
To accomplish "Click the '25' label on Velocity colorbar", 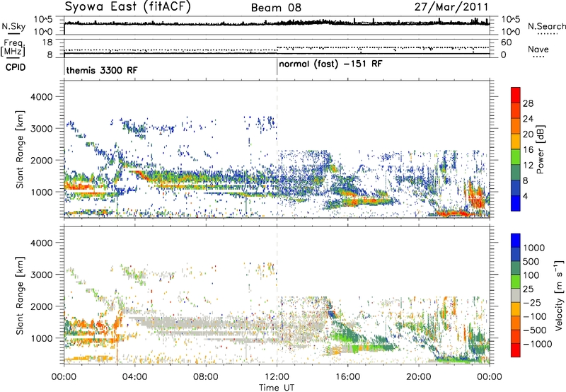I will click(528, 289).
